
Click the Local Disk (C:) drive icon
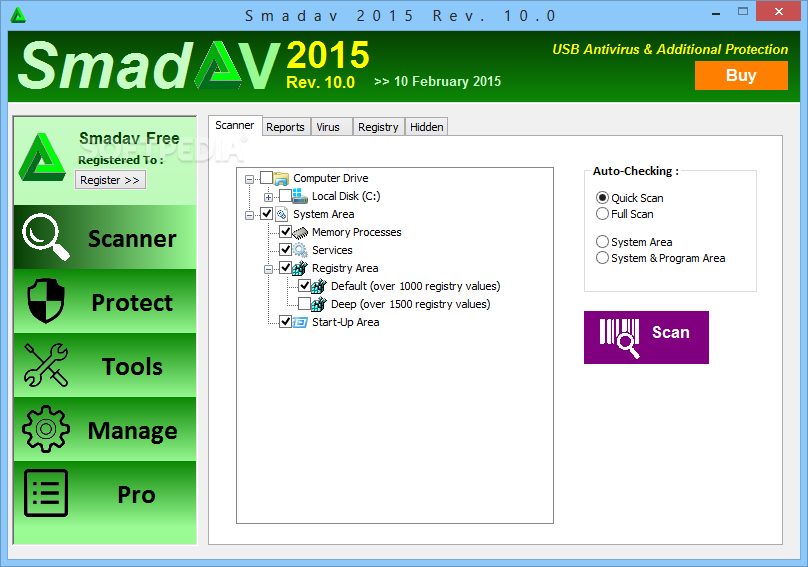pyautogui.click(x=300, y=197)
